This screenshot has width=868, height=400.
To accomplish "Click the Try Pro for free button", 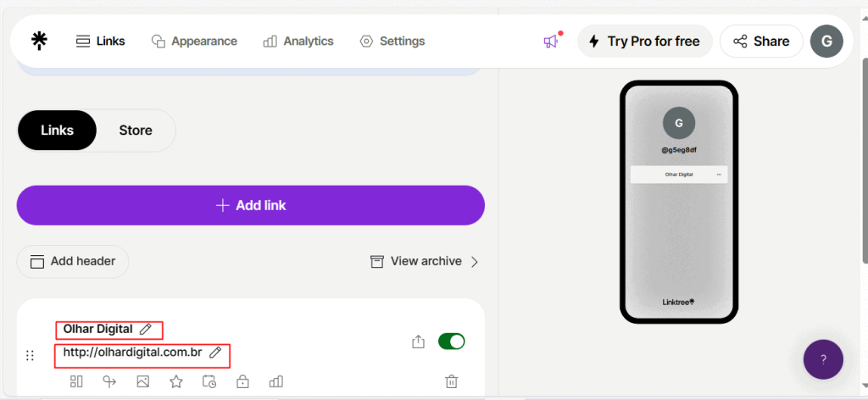I will 644,41.
